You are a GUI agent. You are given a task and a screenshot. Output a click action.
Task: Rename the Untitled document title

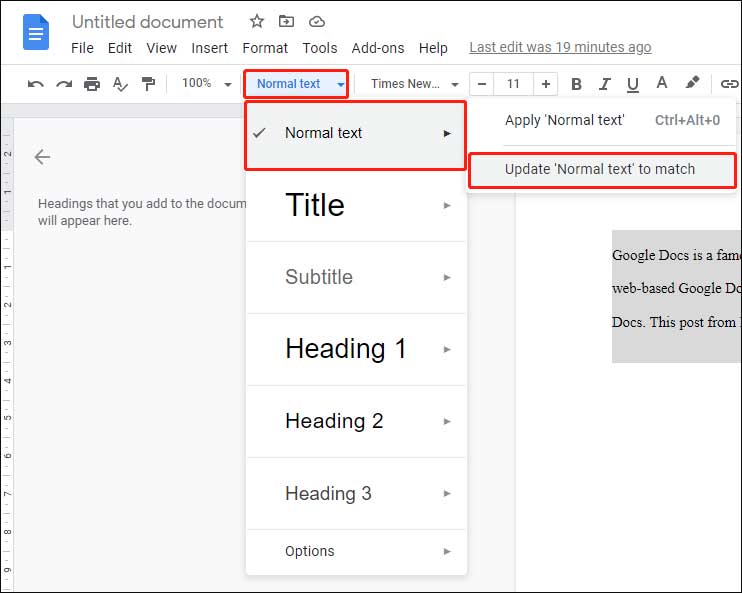[147, 22]
